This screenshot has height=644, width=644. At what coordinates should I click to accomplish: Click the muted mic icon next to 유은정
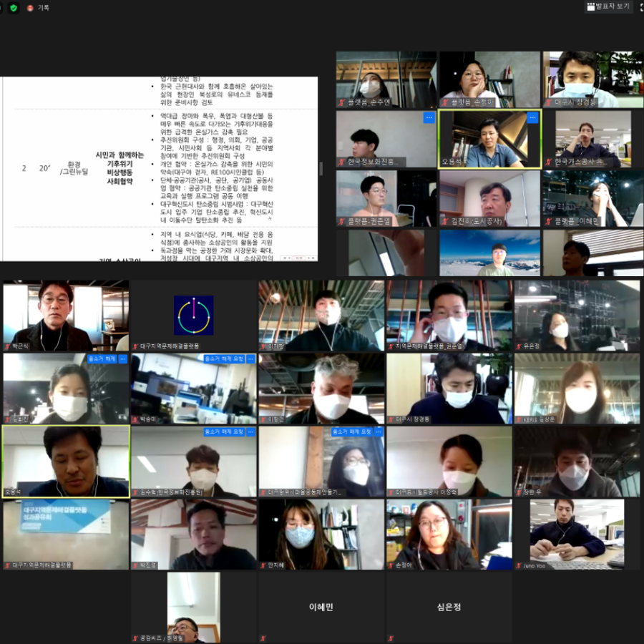pyautogui.click(x=518, y=346)
